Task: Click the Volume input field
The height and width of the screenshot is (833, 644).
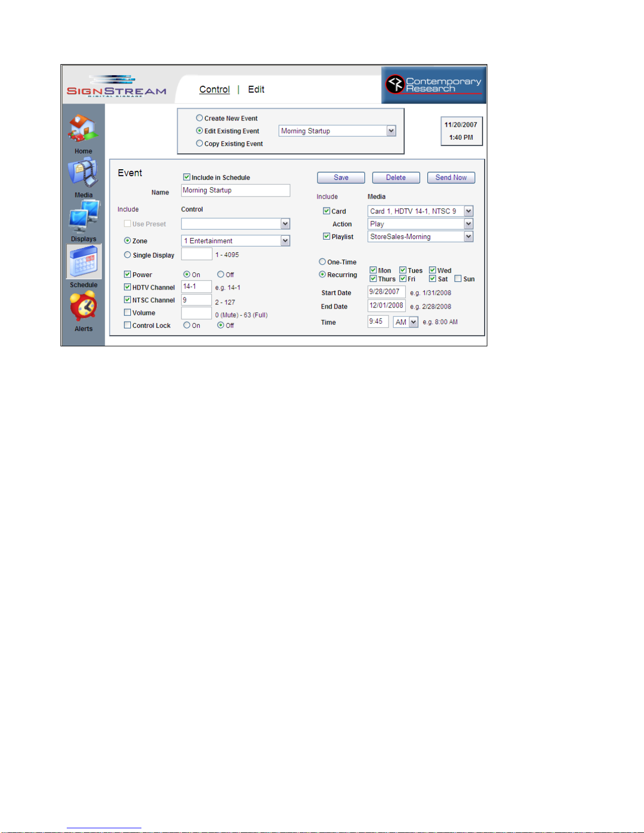Action: 197,313
